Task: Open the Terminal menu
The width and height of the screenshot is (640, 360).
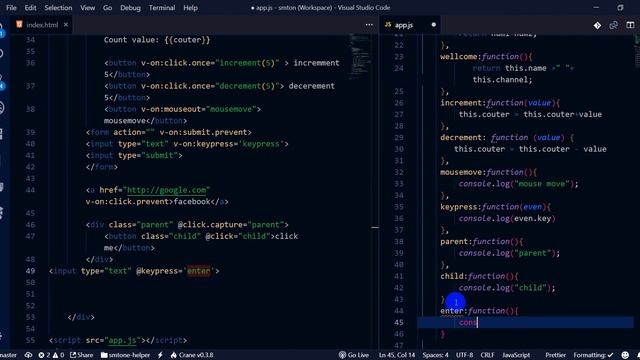Action: point(162,8)
